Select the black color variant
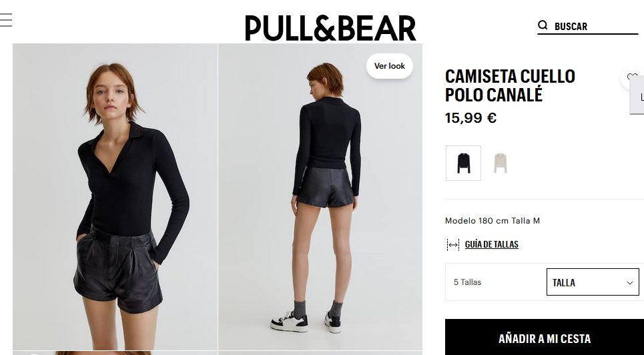 pyautogui.click(x=463, y=163)
